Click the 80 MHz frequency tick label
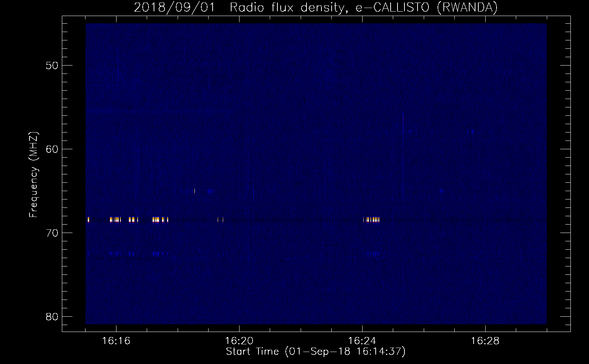Image resolution: width=589 pixels, height=364 pixels. [52, 317]
